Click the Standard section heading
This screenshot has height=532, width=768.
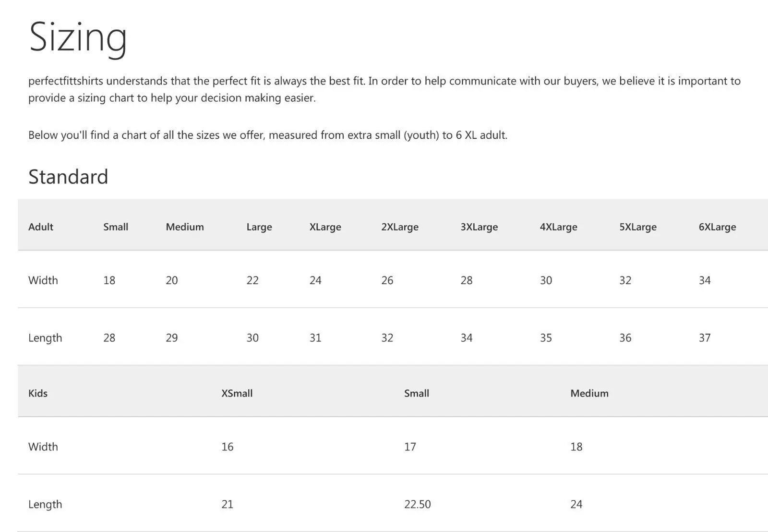(x=68, y=177)
